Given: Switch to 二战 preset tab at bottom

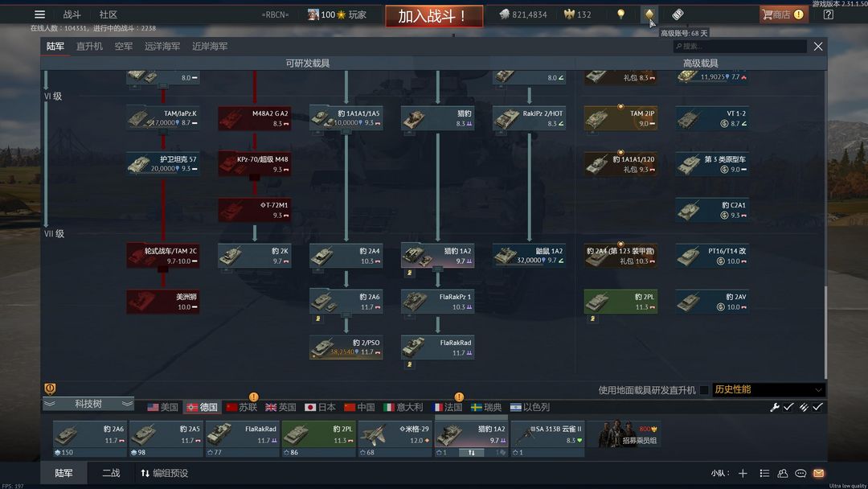Looking at the screenshot, I should 111,473.
